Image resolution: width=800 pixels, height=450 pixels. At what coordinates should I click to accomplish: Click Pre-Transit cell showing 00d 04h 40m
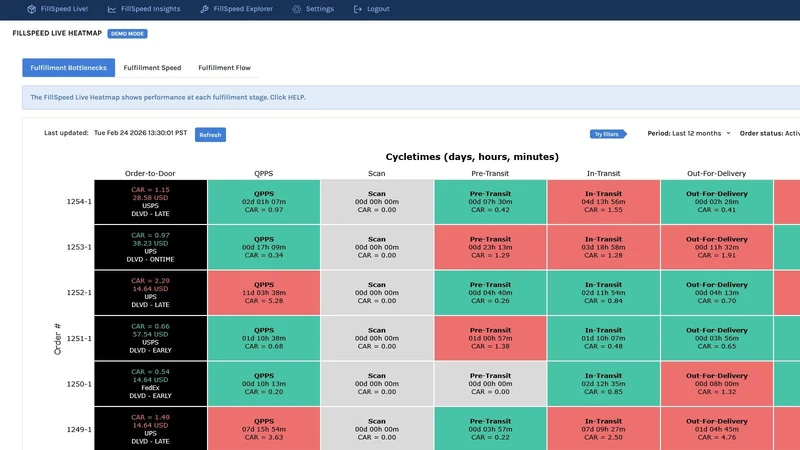pyautogui.click(x=490, y=292)
